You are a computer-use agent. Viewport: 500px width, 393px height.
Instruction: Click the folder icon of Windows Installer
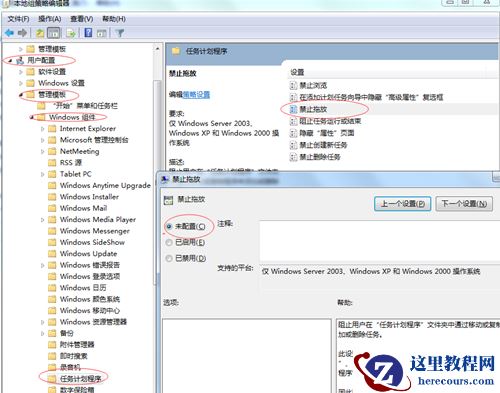pos(52,197)
